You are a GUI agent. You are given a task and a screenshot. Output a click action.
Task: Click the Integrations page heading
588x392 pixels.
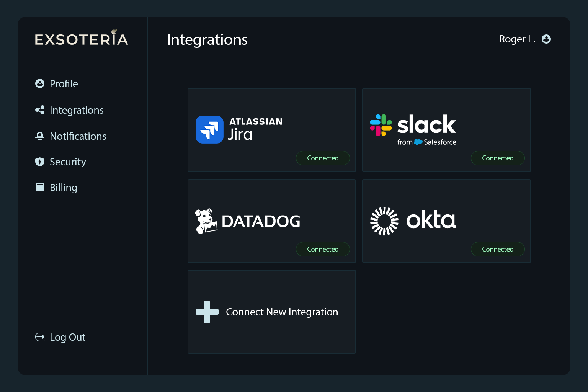207,40
